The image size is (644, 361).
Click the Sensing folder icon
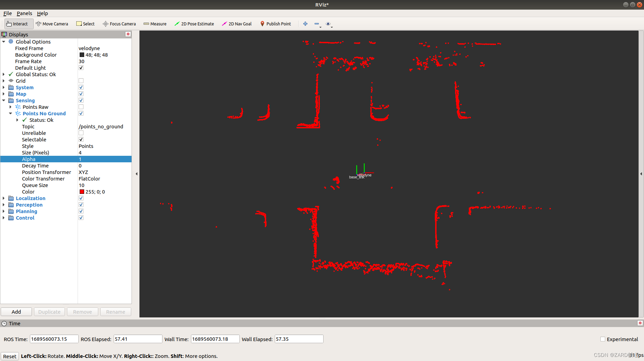pyautogui.click(x=11, y=100)
